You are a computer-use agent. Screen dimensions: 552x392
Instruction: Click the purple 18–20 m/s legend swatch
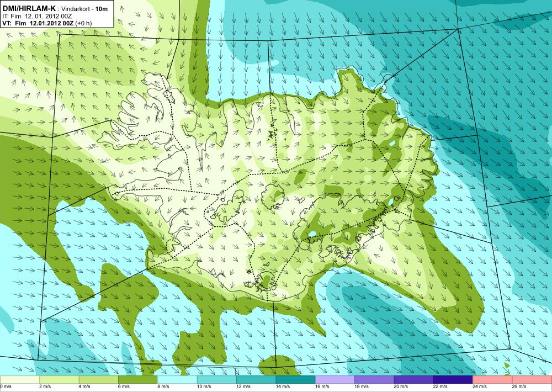(375, 380)
